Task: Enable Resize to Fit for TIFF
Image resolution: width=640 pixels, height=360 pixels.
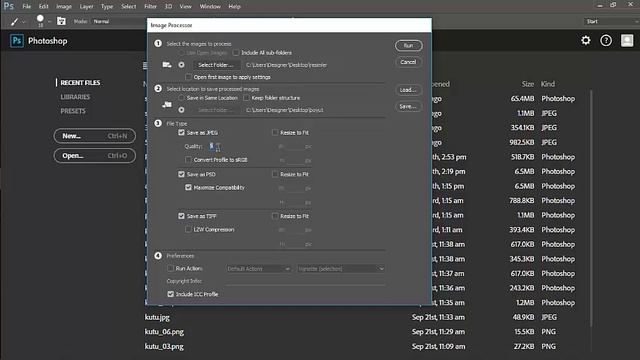Action: pos(275,216)
